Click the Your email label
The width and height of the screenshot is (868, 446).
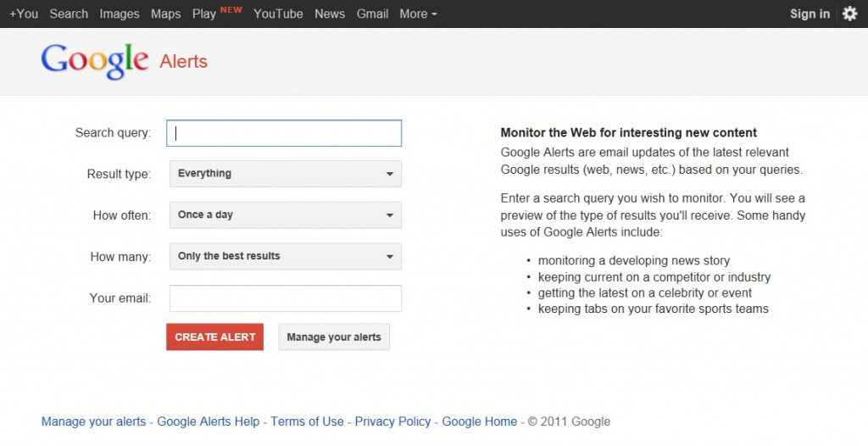tap(120, 298)
